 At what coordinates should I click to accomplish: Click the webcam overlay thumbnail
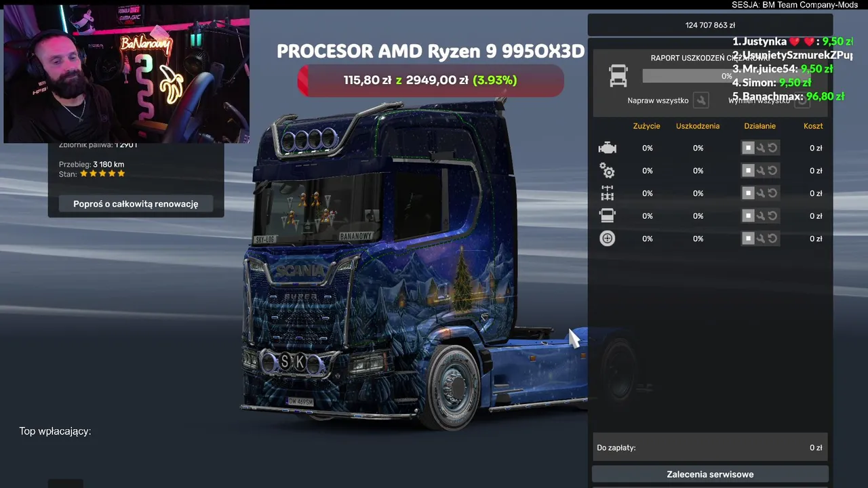126,75
